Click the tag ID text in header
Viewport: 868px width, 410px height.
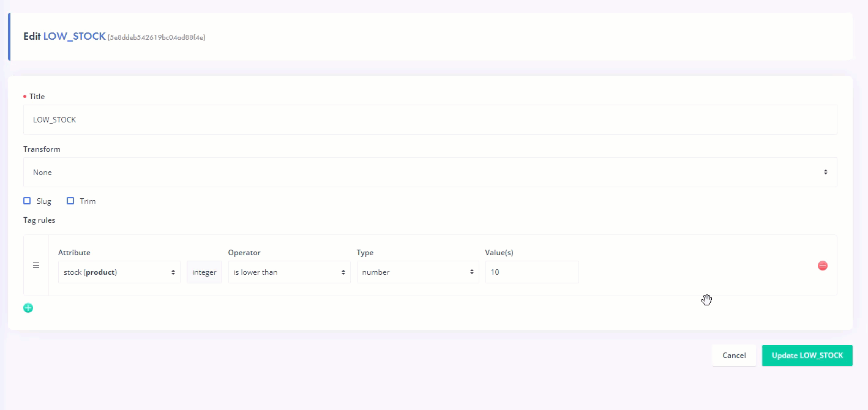(x=157, y=38)
